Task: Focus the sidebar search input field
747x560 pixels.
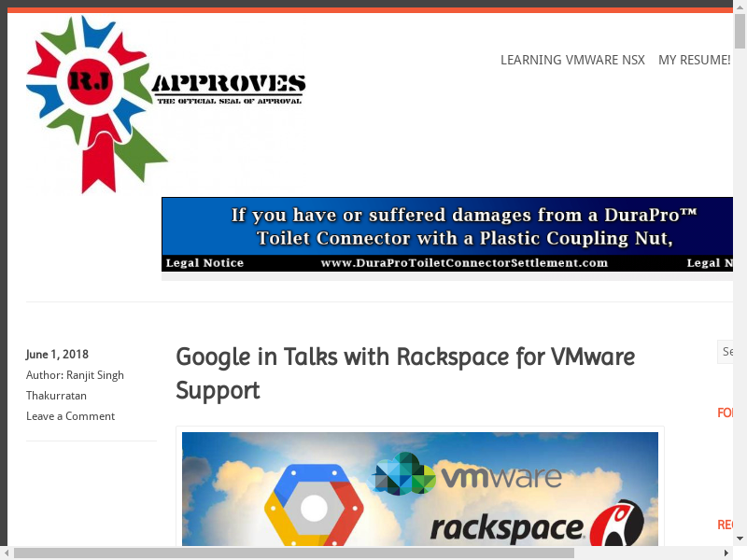Action: 726,352
